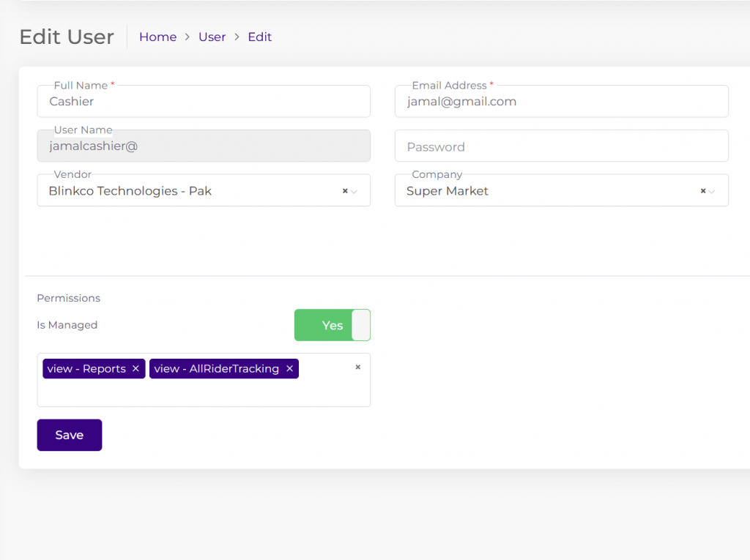Expand the Company dropdown arrow
Screen dimensions: 750x560
coord(713,192)
